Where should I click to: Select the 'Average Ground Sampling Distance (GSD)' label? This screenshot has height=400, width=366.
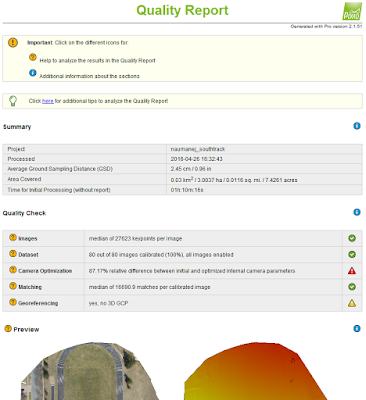pos(60,169)
